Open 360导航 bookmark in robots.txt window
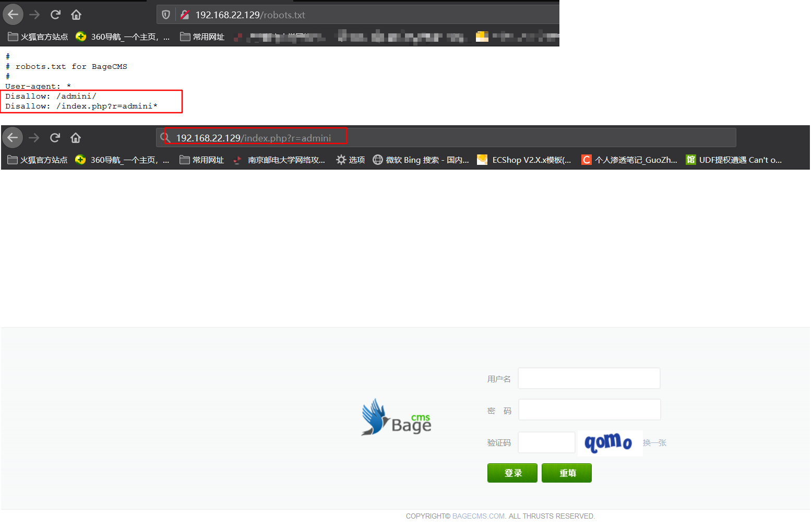812x528 pixels. pyautogui.click(x=123, y=37)
